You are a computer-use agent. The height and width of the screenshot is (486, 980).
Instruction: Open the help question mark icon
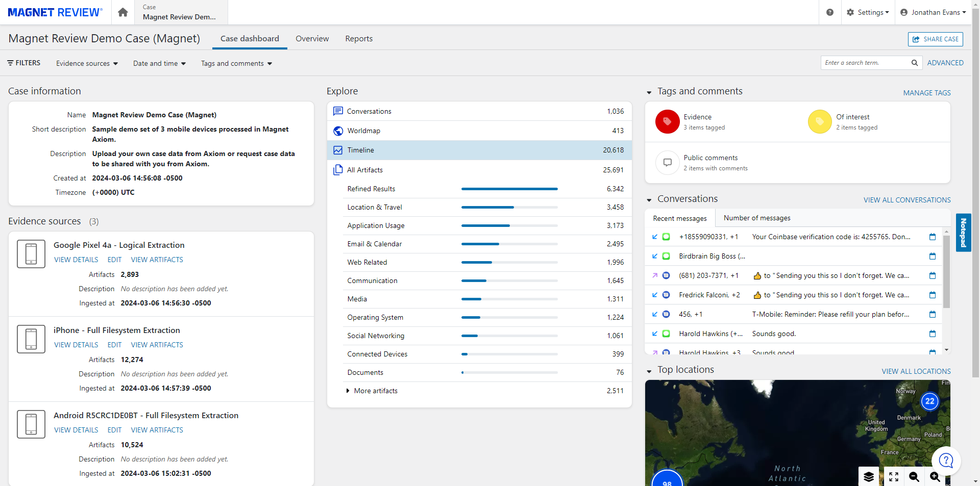pyautogui.click(x=830, y=12)
